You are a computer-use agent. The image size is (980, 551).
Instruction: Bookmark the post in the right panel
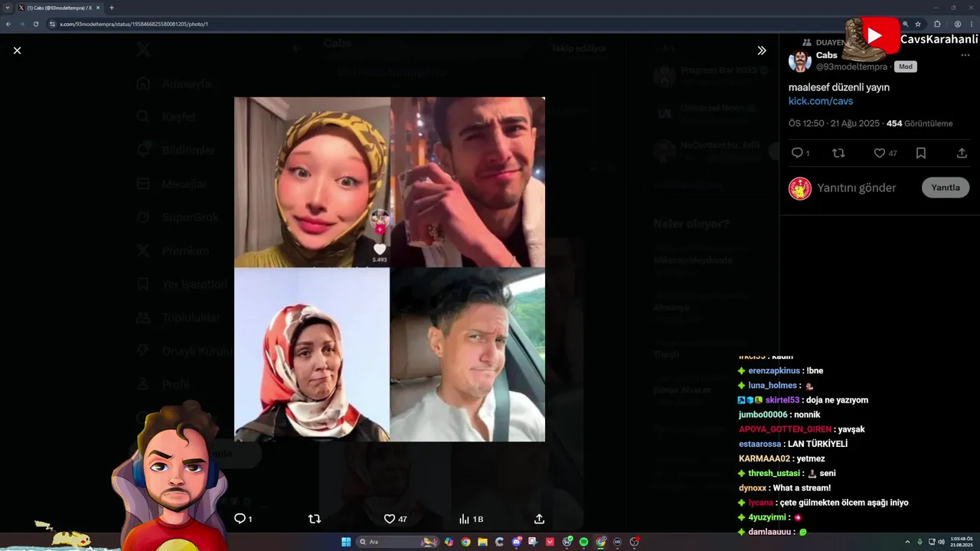(x=921, y=153)
